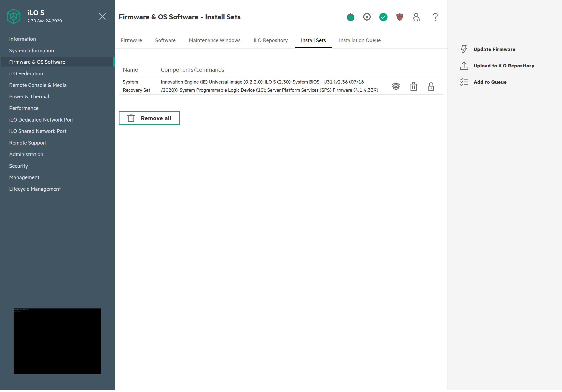The image size is (562, 392).
Task: Go to the Maintenance Windows tab
Action: click(x=214, y=40)
